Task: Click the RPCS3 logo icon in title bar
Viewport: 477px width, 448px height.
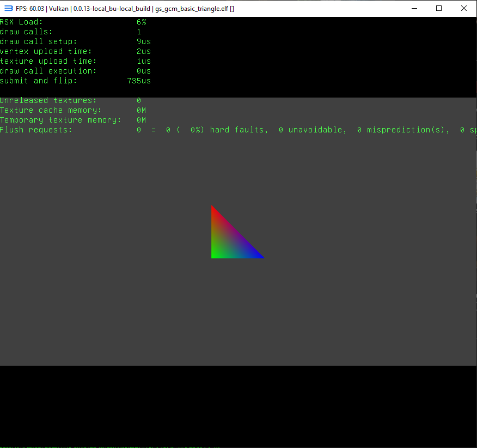Action: (8, 9)
